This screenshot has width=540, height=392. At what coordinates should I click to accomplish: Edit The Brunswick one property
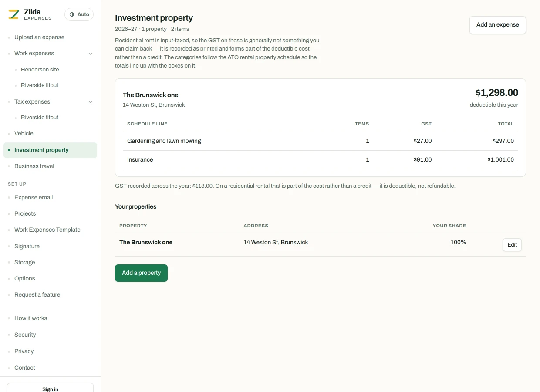tap(512, 245)
